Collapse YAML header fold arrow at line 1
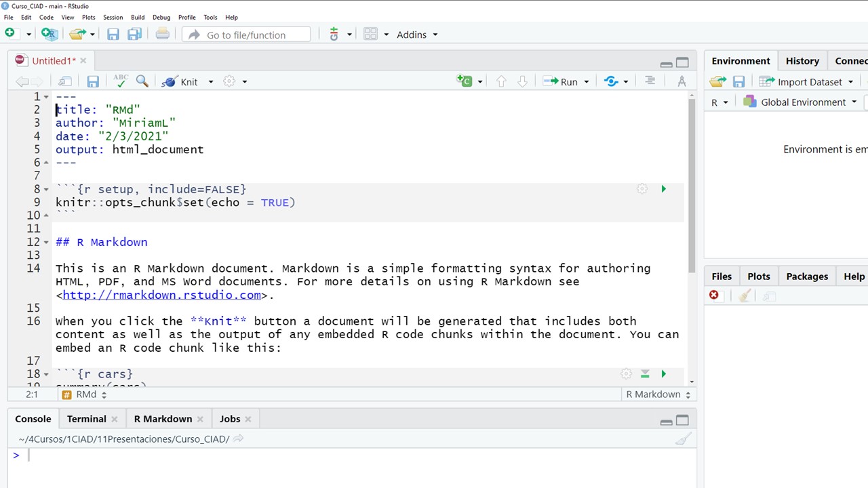Screen dimensions: 868x488 click(x=46, y=97)
